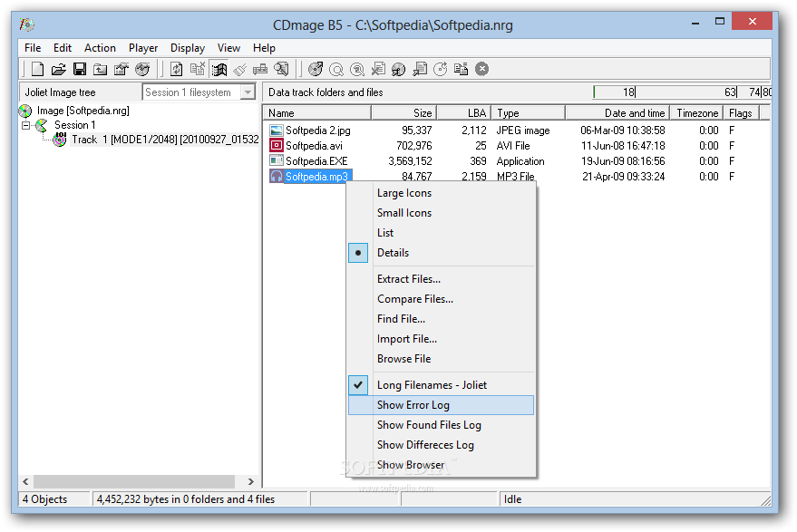Click the disc with arrow toolbar icon

[316, 69]
